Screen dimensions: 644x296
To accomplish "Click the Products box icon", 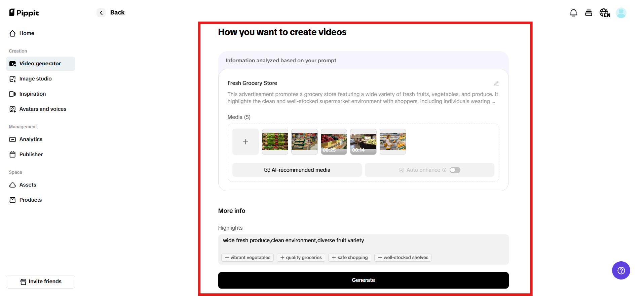I will click(x=13, y=200).
